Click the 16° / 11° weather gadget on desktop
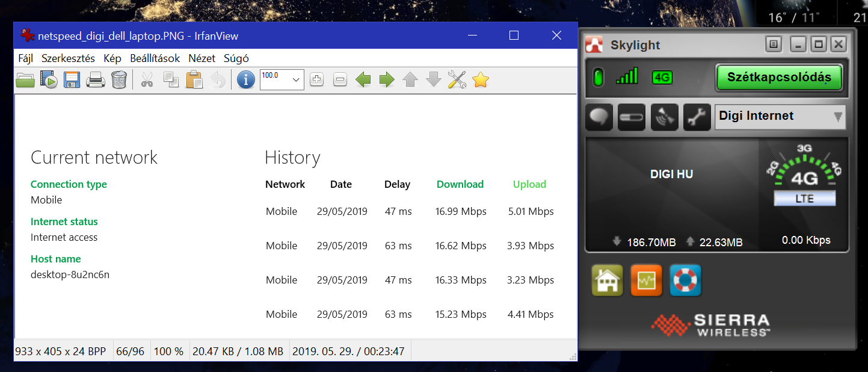Image resolution: width=868 pixels, height=372 pixels. [793, 17]
